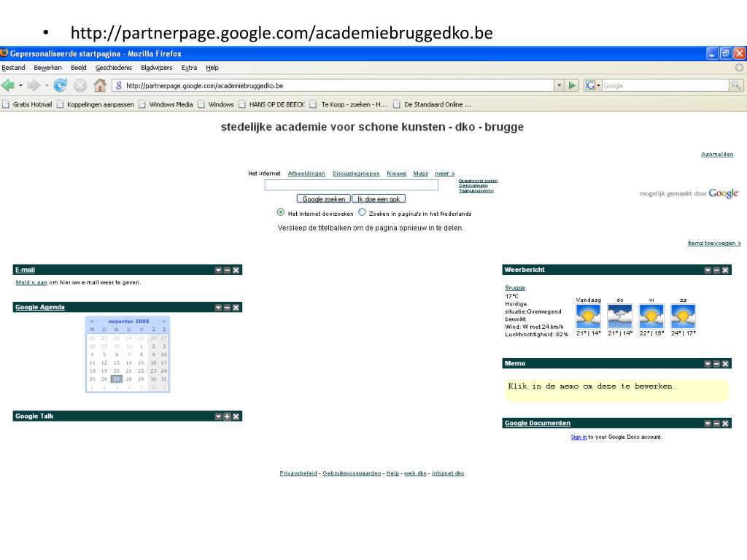Click the site favicon in the address bar
Viewport: 747px width, 560px height.
[119, 86]
